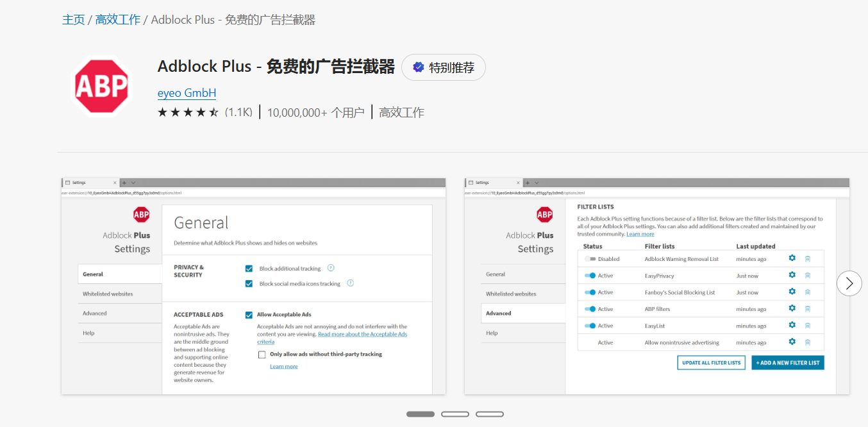Disable Fanboy's Social Blocking List toggle

(590, 292)
